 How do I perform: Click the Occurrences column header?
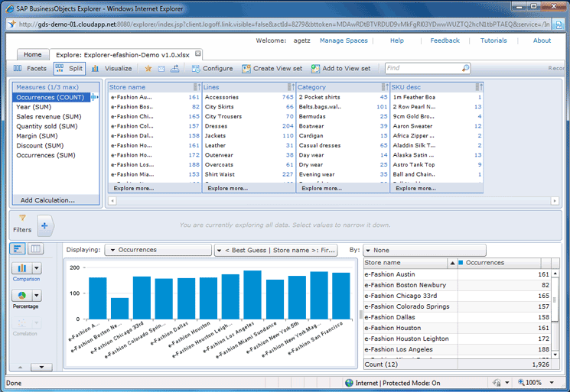click(x=500, y=263)
